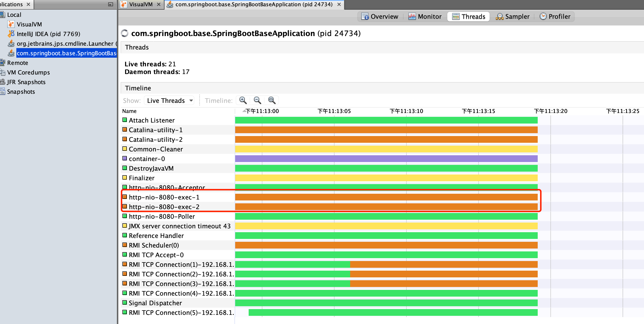Select the Threads tab

tap(468, 17)
